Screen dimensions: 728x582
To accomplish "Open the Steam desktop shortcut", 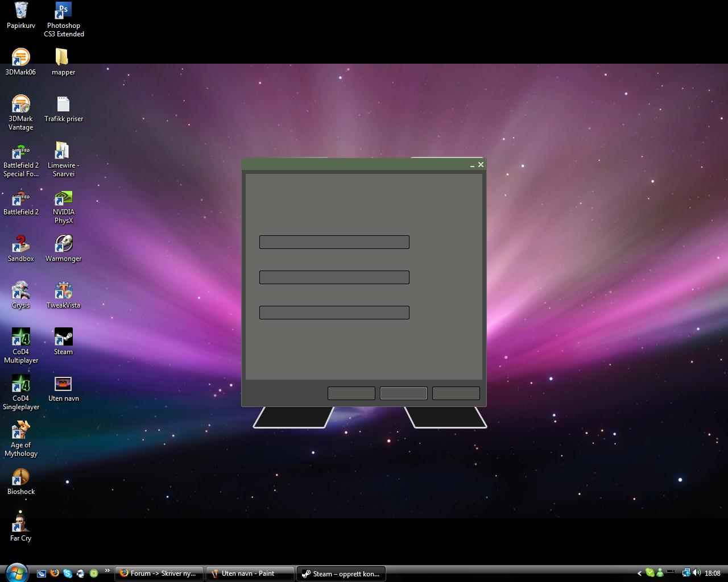I will click(63, 342).
